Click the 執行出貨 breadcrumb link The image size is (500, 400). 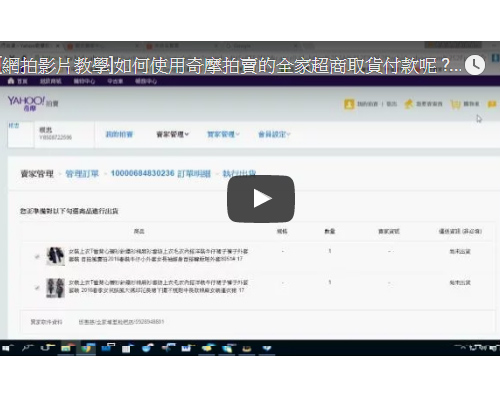click(x=239, y=174)
